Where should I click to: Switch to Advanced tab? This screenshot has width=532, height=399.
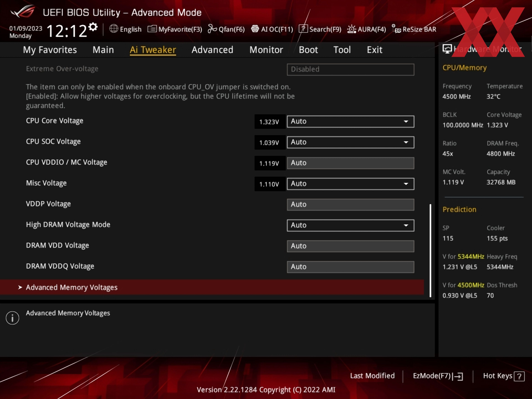(212, 50)
